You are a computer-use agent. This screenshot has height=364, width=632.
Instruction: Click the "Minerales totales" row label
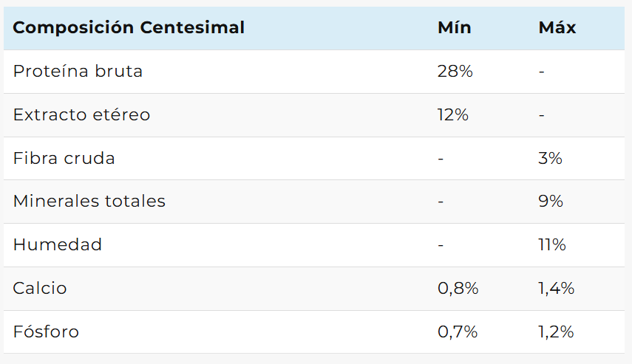point(89,202)
